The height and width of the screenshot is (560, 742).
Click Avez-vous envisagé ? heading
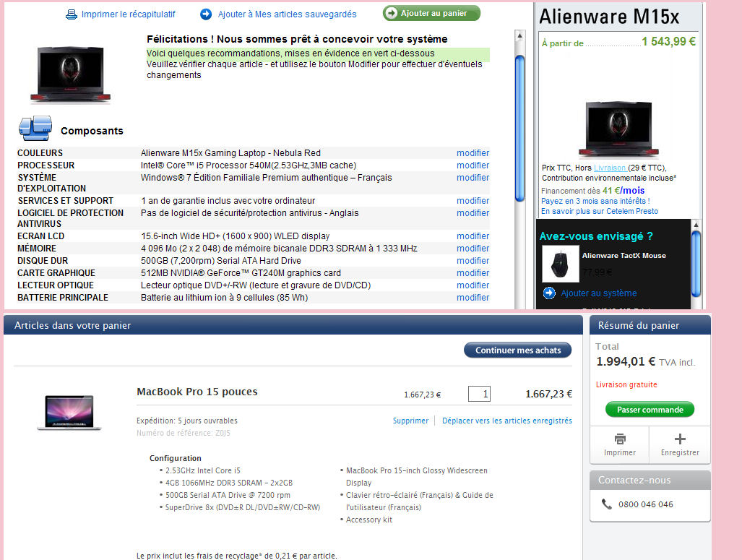coord(596,236)
